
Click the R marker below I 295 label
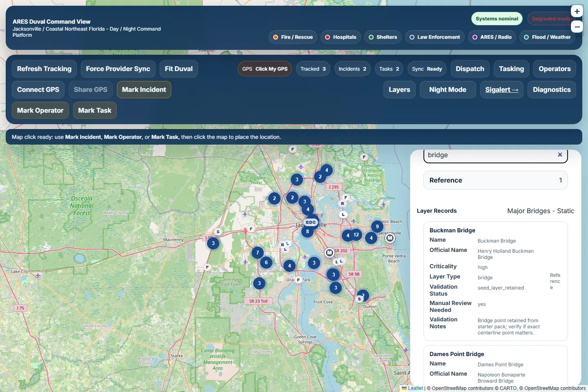click(x=342, y=204)
